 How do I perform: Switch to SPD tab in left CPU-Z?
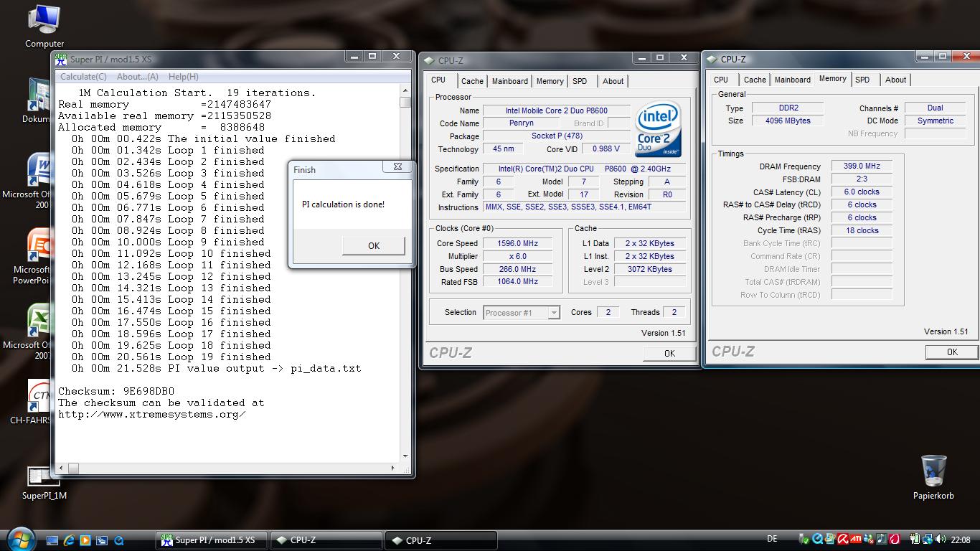(580, 81)
